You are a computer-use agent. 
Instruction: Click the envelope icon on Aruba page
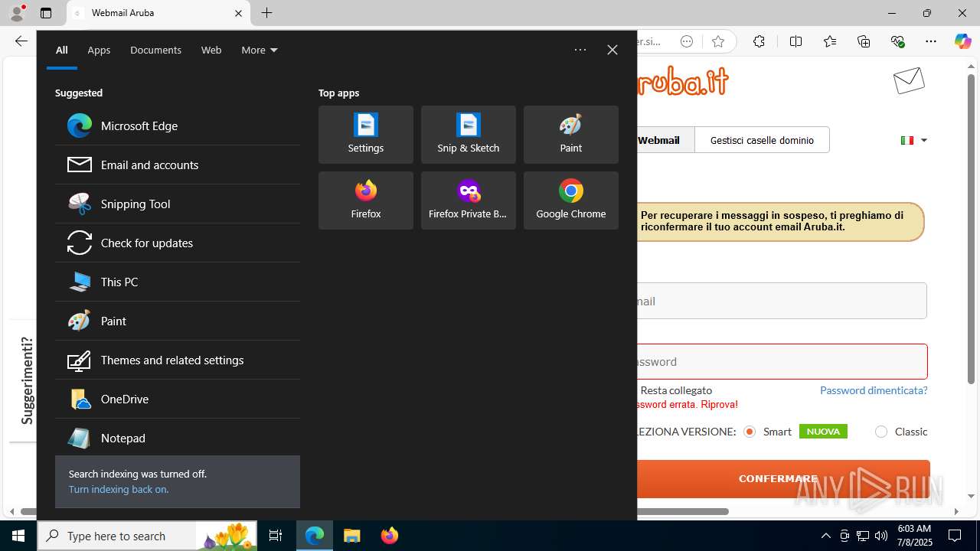(909, 80)
